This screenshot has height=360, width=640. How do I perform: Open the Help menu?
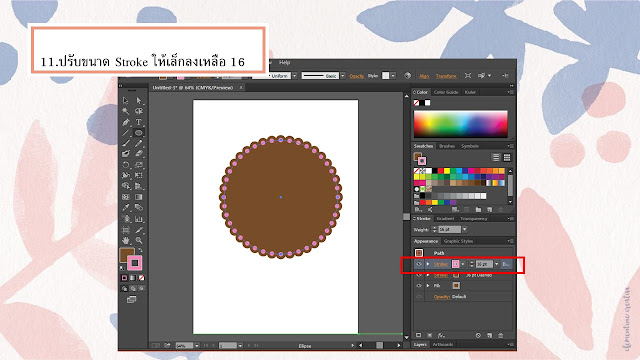284,62
